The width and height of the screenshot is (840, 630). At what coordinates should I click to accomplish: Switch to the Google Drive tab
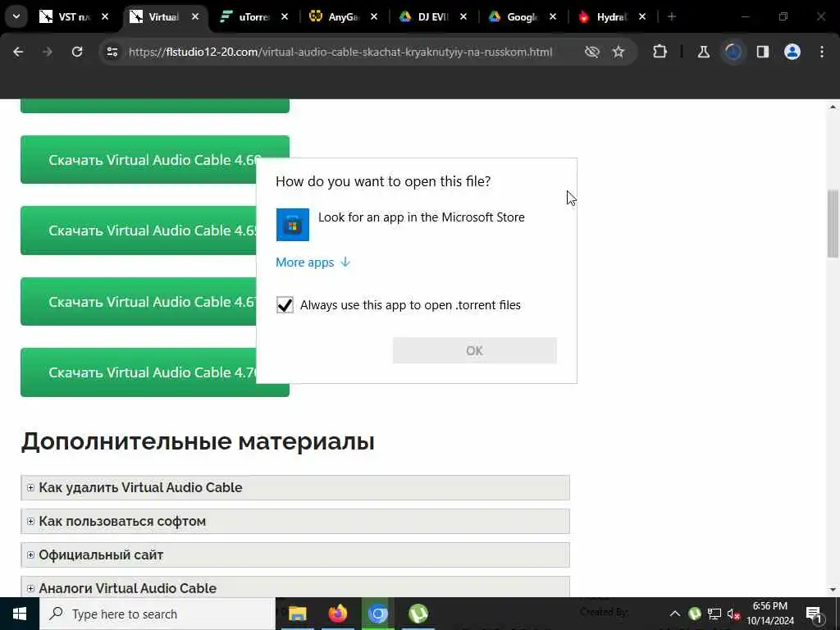[523, 16]
